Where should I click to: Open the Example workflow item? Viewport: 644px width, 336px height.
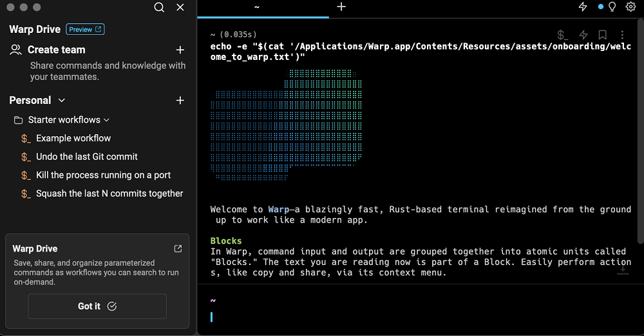[73, 138]
